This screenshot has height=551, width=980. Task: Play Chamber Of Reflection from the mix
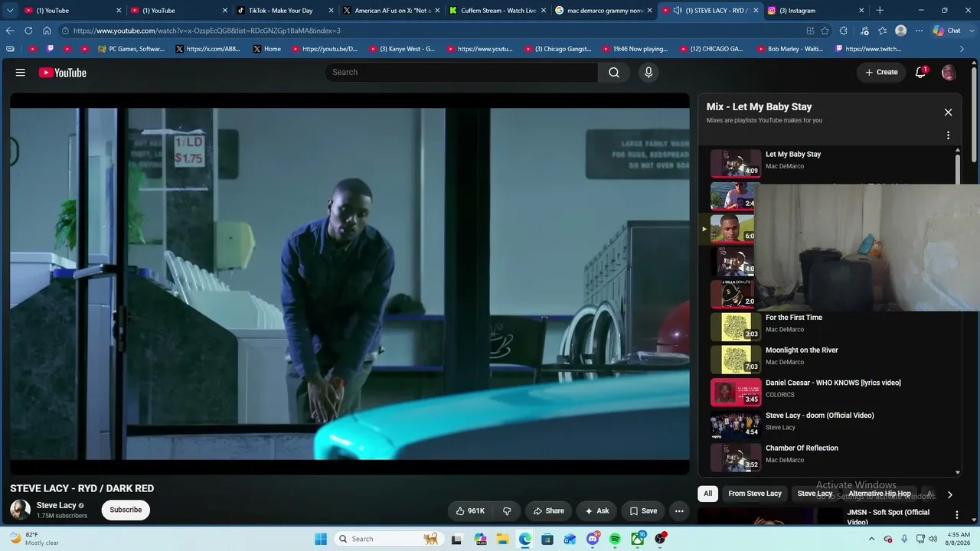click(830, 457)
